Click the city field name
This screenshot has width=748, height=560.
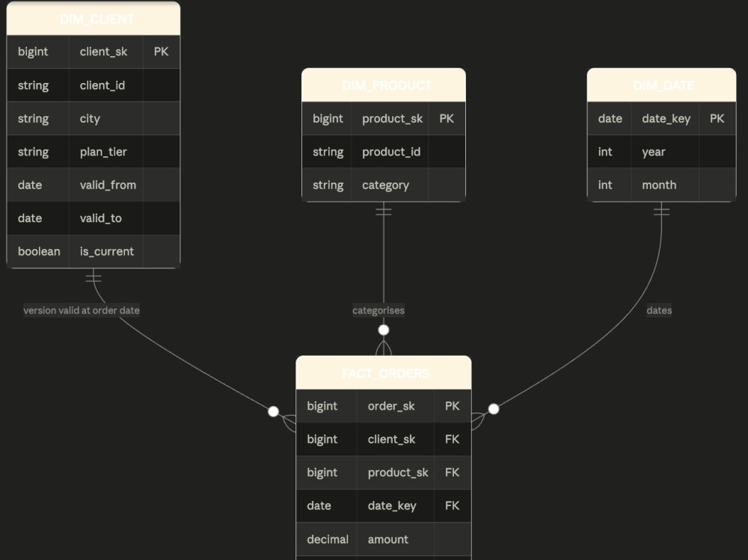90,118
